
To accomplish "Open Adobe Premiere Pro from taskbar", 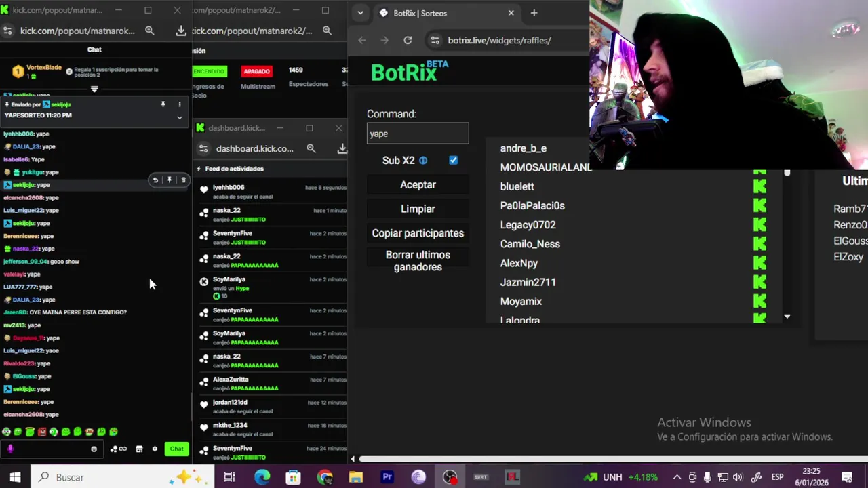I will 387,477.
